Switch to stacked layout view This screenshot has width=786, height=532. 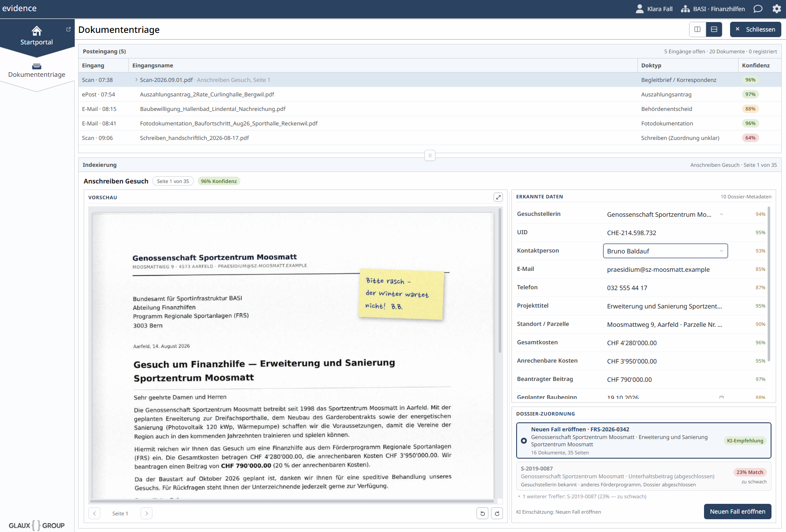tap(714, 29)
